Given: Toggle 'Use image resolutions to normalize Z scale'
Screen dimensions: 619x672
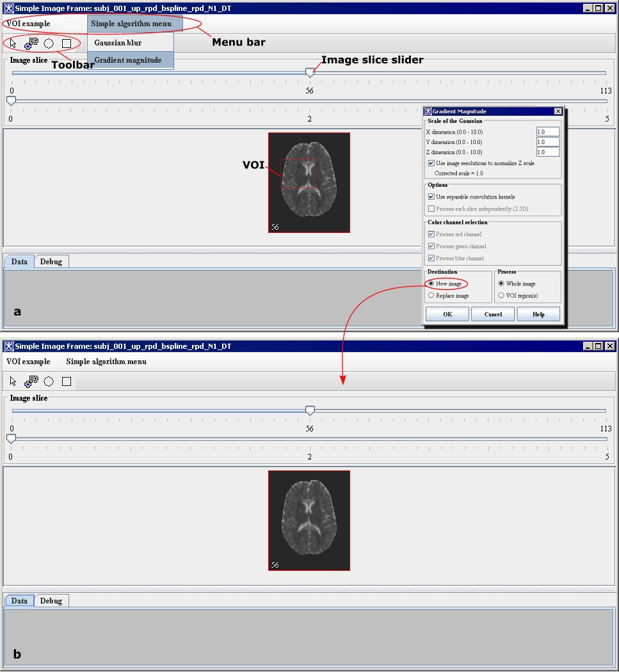Looking at the screenshot, I should pyautogui.click(x=431, y=163).
